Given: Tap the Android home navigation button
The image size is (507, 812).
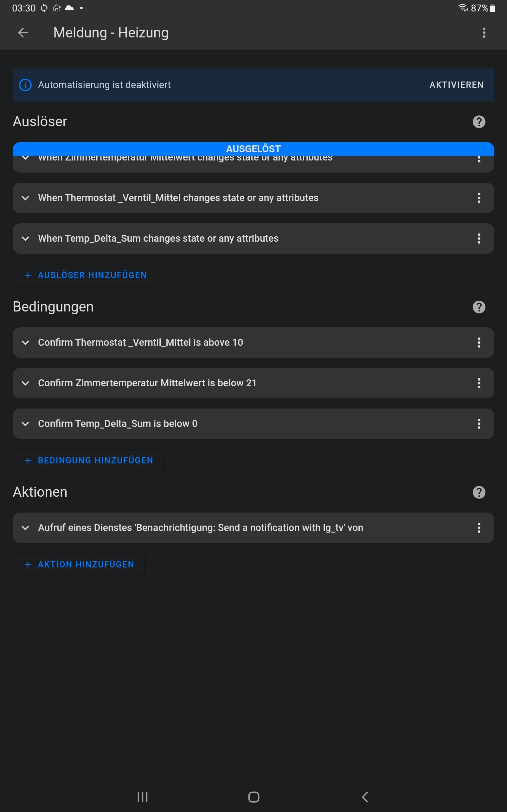Looking at the screenshot, I should 253,797.
